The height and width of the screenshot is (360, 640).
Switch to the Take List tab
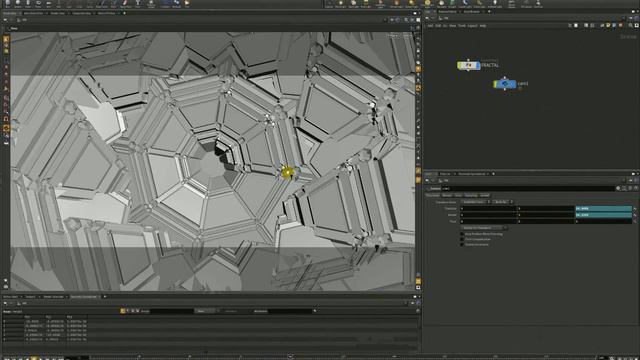click(x=445, y=174)
